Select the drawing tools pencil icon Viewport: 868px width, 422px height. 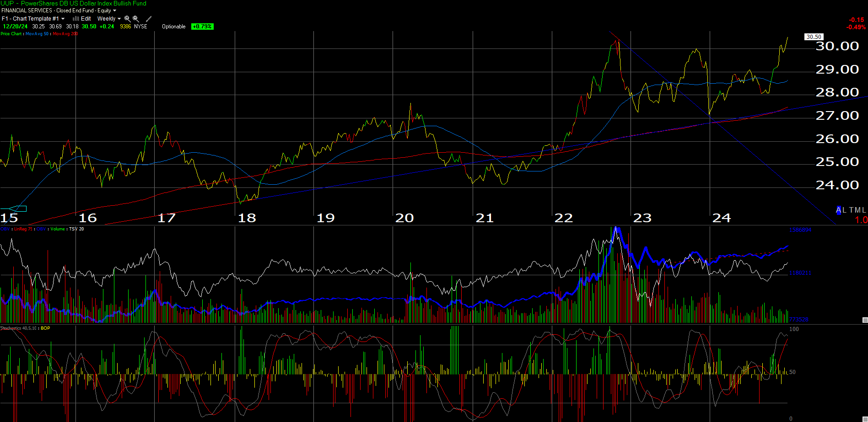point(149,19)
